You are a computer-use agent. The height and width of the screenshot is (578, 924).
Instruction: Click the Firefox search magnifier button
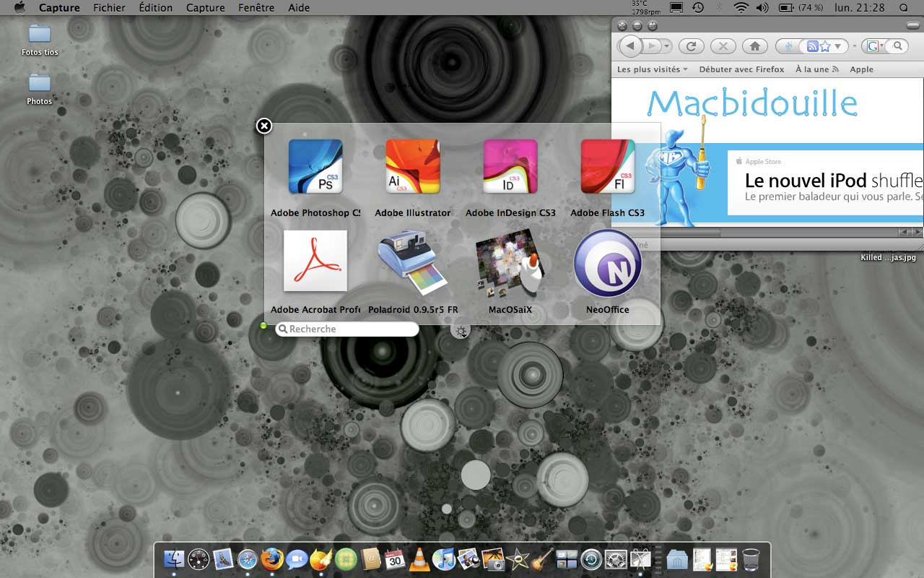click(x=898, y=46)
